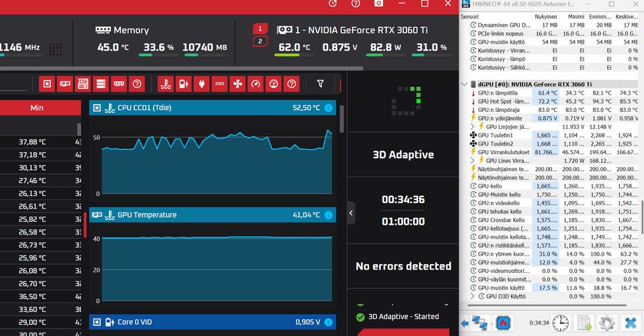Select GPU number 2 toggle
Screen dimensions: 644x336
tap(260, 41)
